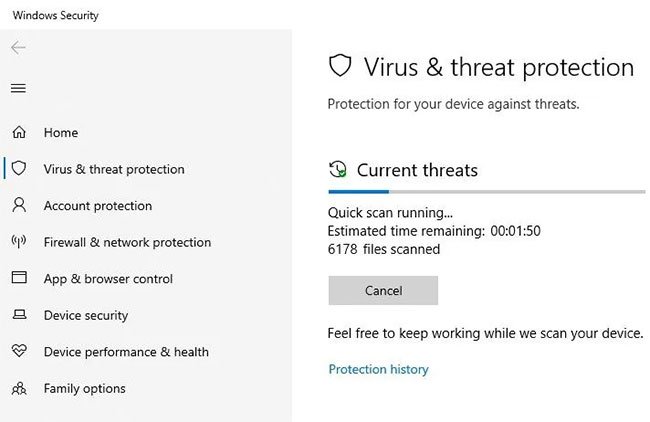Cancel the running quick scan
Image resolution: width=650 pixels, height=422 pixels.
pyautogui.click(x=383, y=291)
